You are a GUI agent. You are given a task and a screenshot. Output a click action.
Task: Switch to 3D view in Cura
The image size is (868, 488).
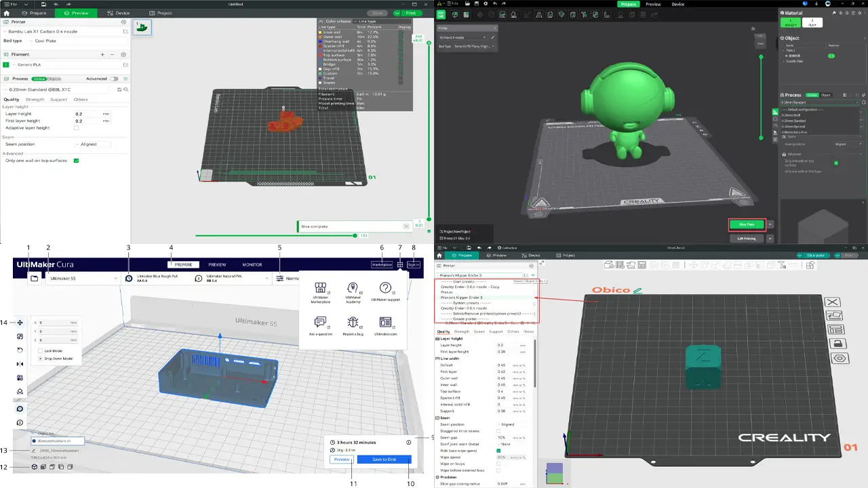pos(34,466)
